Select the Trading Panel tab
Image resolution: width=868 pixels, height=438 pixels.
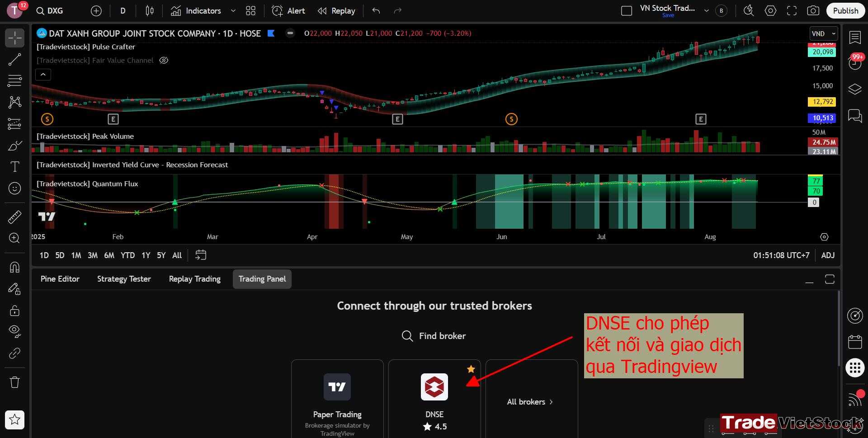pos(262,279)
